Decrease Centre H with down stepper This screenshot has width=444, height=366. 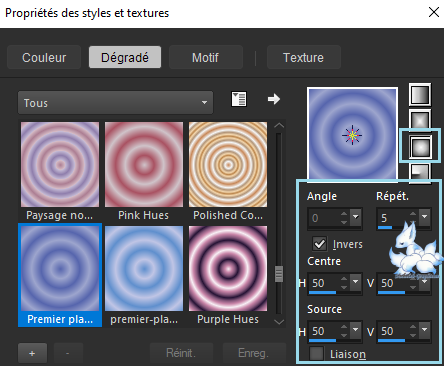coord(344,288)
